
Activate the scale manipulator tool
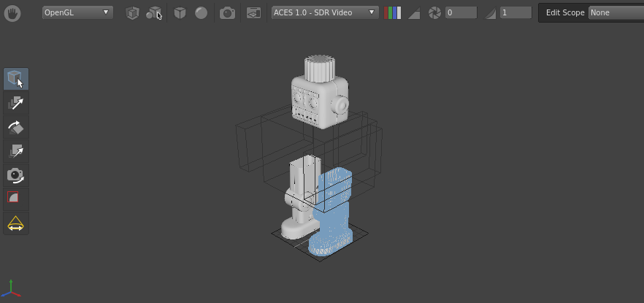coord(16,150)
